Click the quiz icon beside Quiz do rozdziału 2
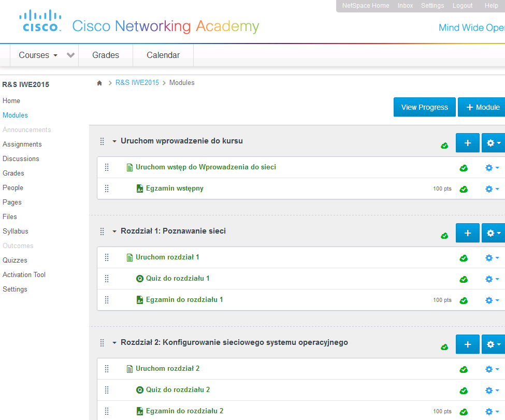This screenshot has width=505, height=420. [x=140, y=390]
